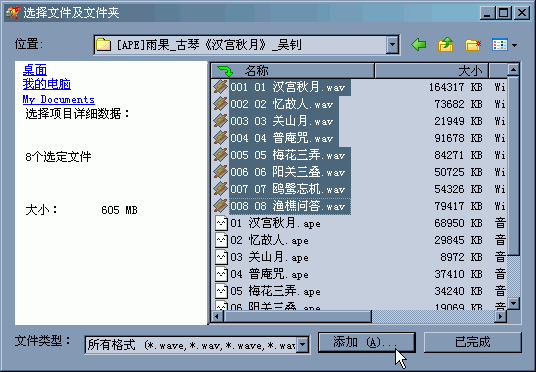Click the 164317 KB size cell
This screenshot has height=372, width=536.
(455, 87)
